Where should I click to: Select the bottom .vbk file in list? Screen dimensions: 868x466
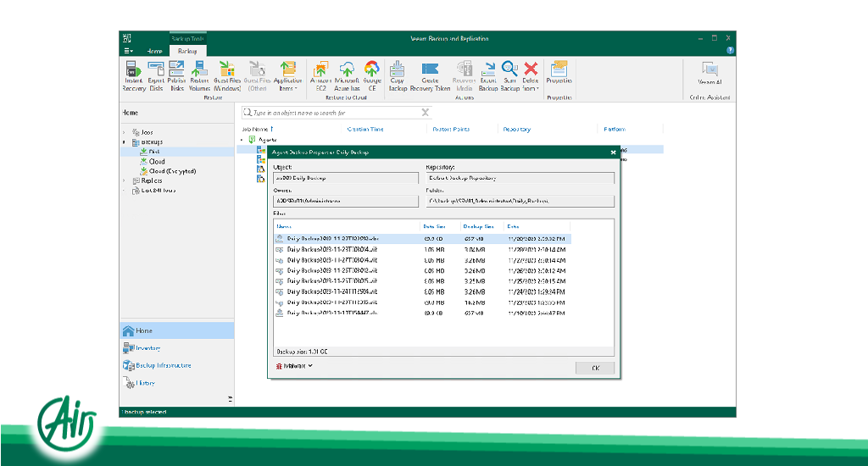tap(422, 313)
